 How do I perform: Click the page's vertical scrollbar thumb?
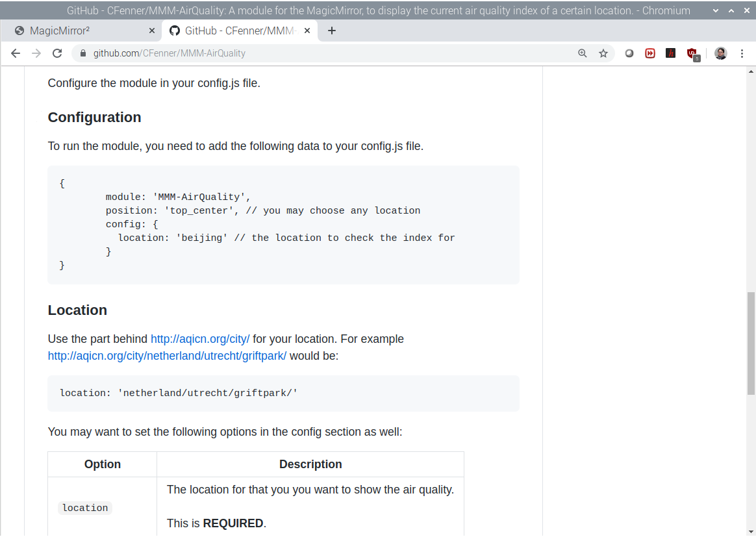(751, 343)
